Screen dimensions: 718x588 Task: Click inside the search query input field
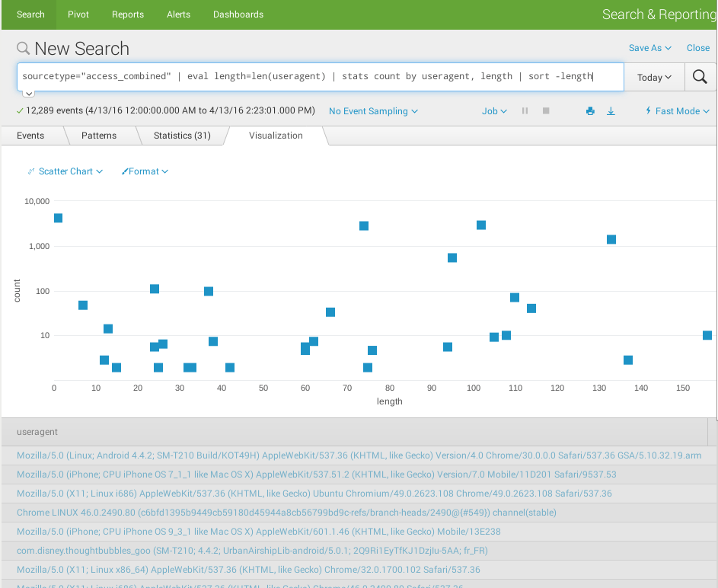pyautogui.click(x=320, y=77)
